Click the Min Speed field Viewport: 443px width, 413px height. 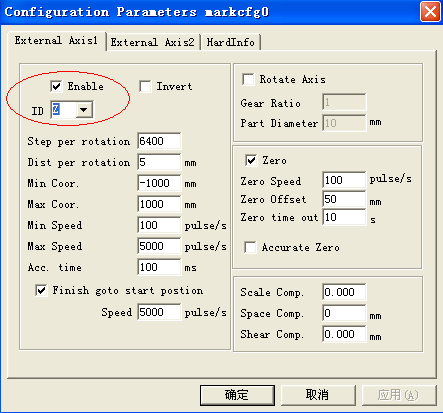pyautogui.click(x=159, y=225)
